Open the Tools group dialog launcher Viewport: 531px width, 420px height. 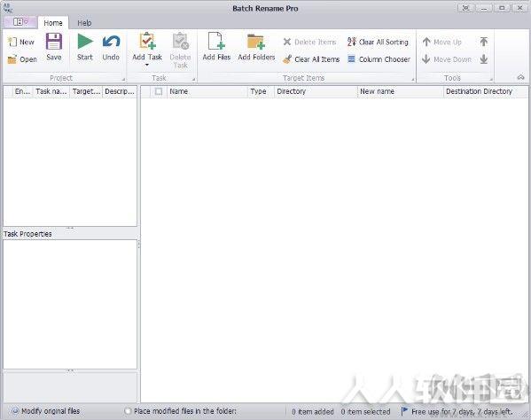click(x=491, y=80)
